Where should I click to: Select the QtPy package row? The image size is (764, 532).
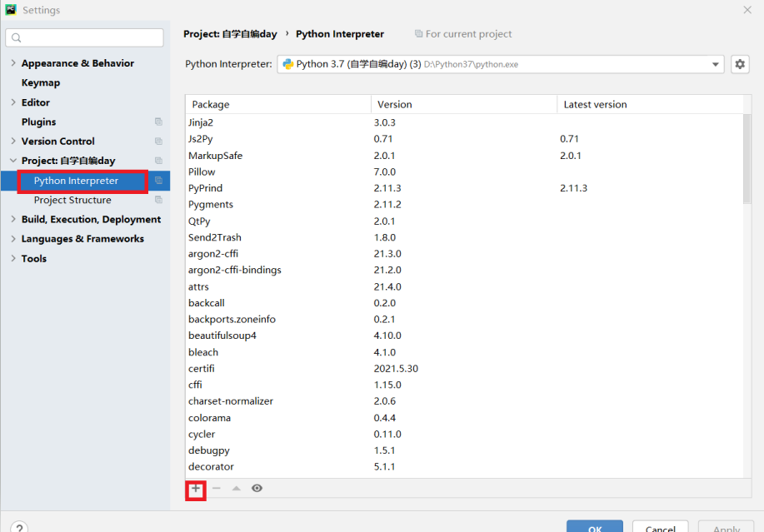[464, 221]
